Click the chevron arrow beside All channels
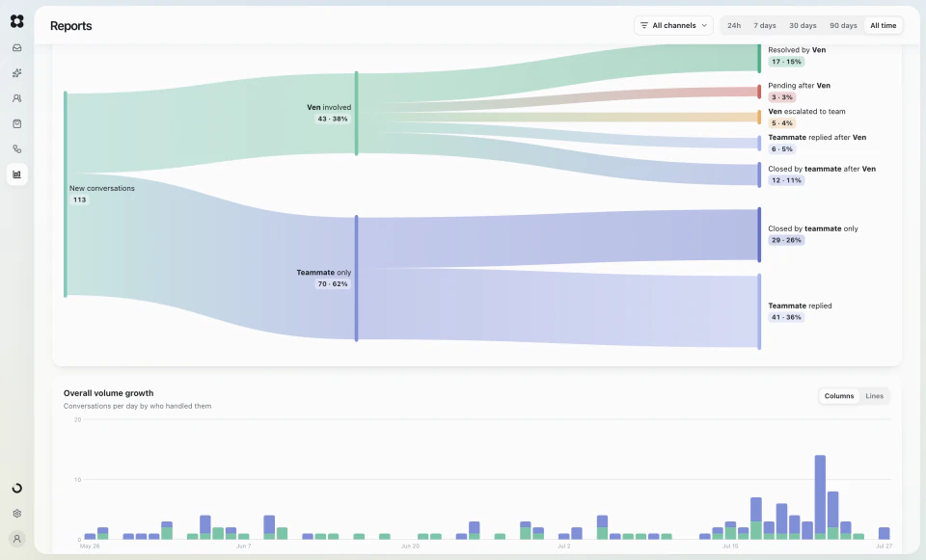Viewport: 926px width, 560px height. 704,25
